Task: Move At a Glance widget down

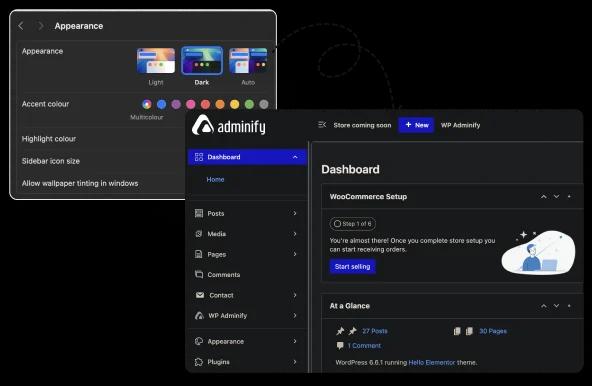Action: click(557, 306)
